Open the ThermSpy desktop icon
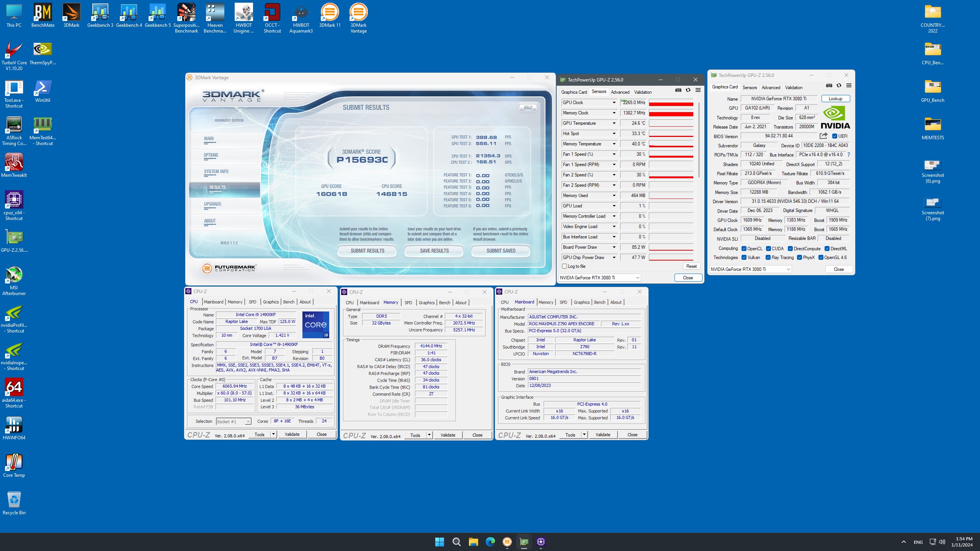 click(42, 54)
